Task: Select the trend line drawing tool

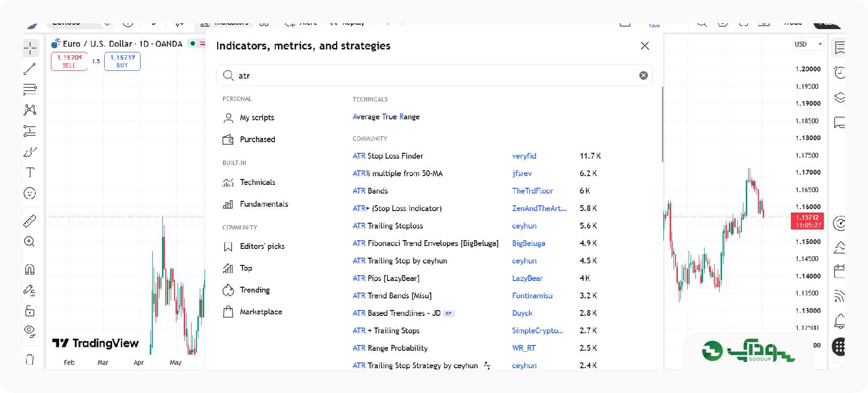Action: [x=30, y=69]
